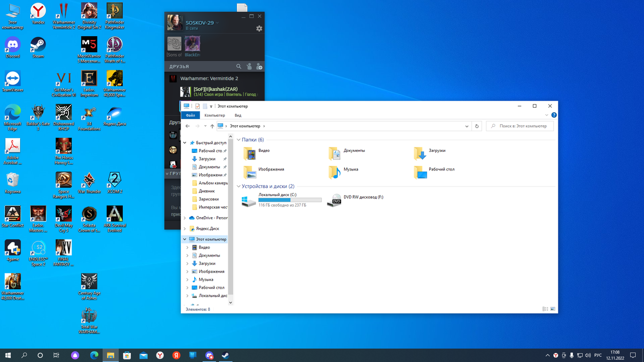
Task: Select Музыка in Этот компьютер tree
Action: point(206,280)
